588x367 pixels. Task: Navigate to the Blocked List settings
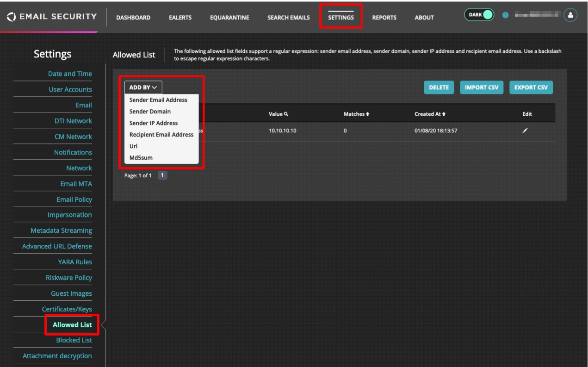point(74,340)
